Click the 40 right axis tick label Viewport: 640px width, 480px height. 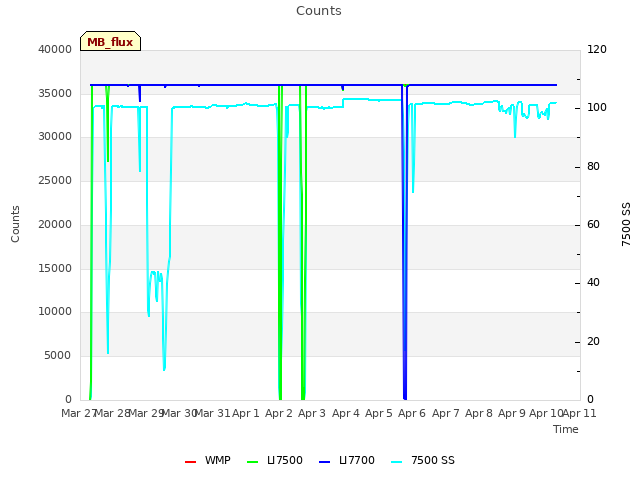pyautogui.click(x=593, y=282)
